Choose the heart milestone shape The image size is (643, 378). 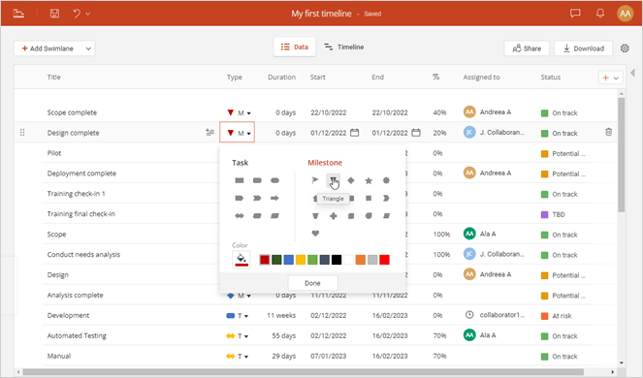[x=315, y=233]
